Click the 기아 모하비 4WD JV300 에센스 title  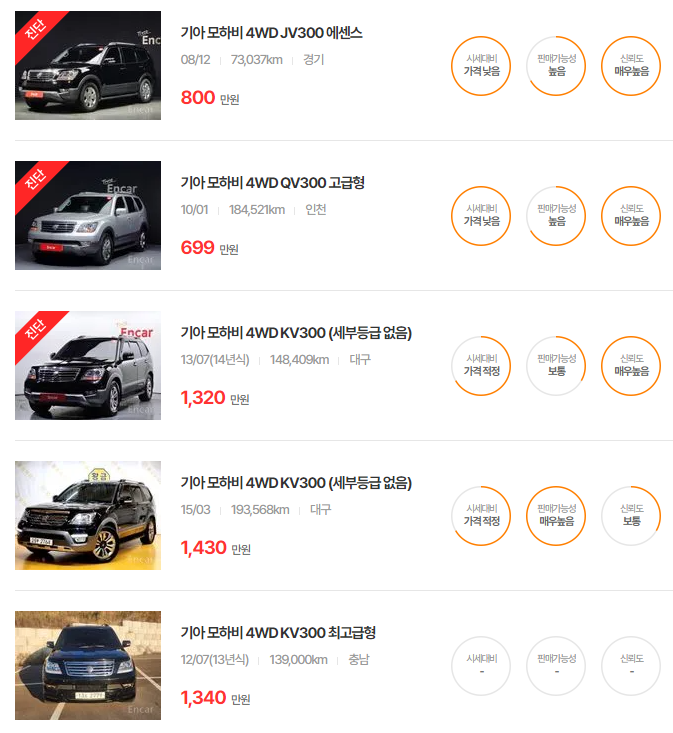[x=272, y=33]
